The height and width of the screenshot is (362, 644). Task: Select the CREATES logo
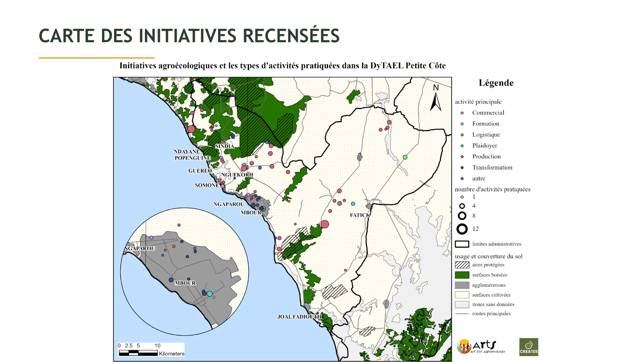click(x=528, y=347)
